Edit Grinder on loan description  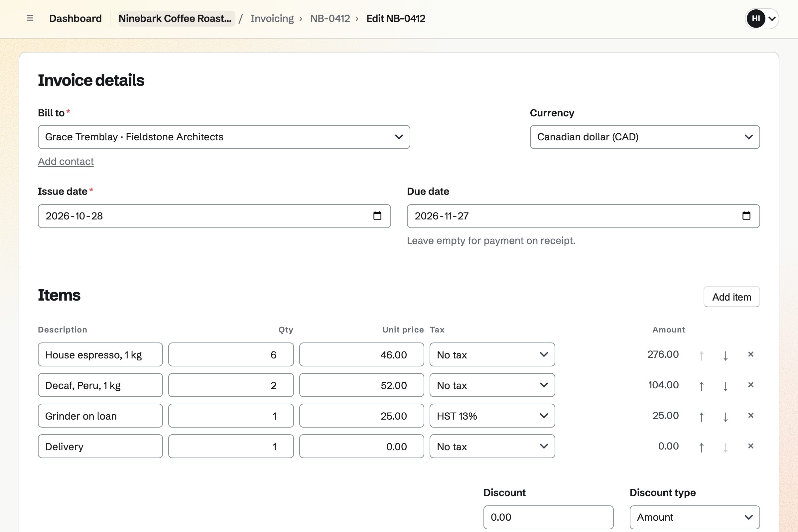[x=100, y=416]
